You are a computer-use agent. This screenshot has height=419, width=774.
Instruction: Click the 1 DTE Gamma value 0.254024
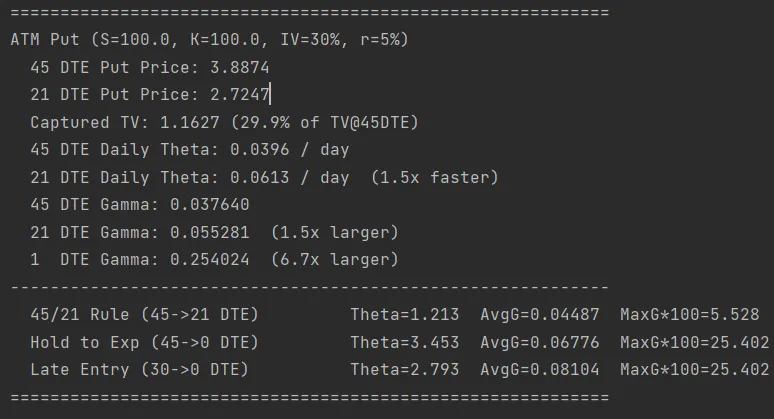(x=210, y=259)
